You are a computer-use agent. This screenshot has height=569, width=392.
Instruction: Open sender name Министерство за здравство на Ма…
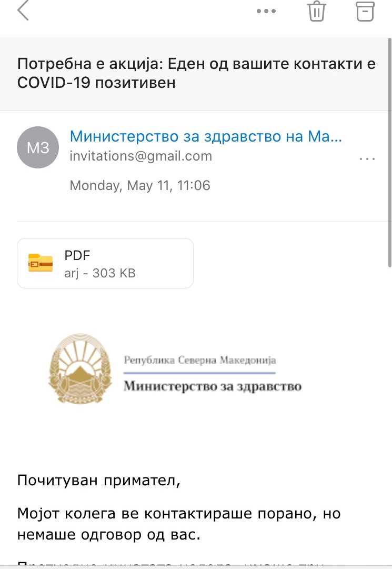[206, 136]
